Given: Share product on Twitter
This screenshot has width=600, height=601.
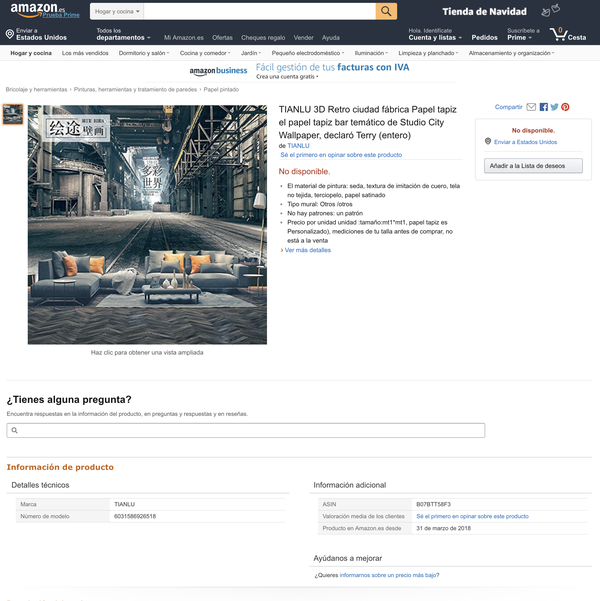Looking at the screenshot, I should click(x=554, y=107).
